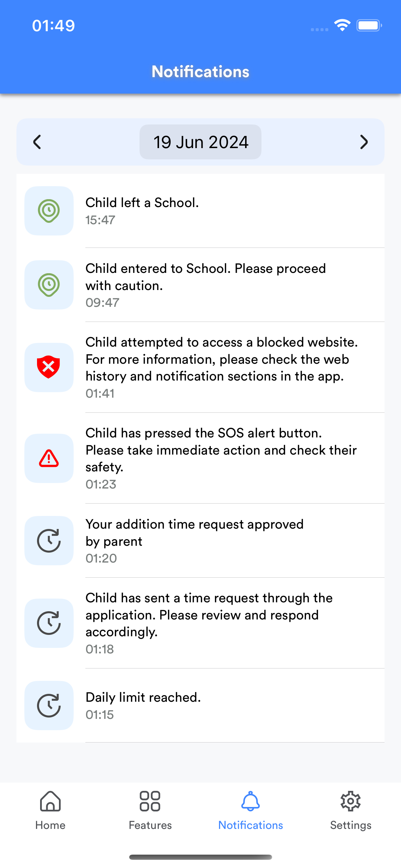The width and height of the screenshot is (401, 868).
Task: Tap the red SOS alert triangle icon
Action: click(x=49, y=458)
